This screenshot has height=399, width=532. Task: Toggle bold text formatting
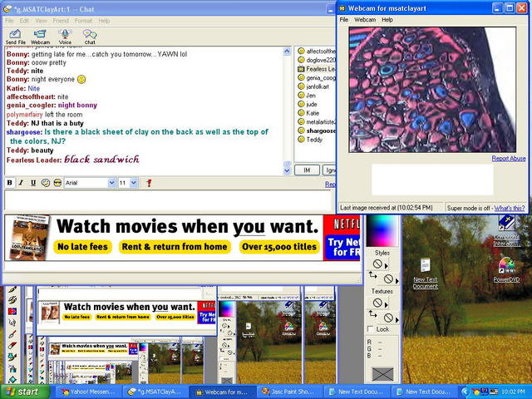point(9,183)
